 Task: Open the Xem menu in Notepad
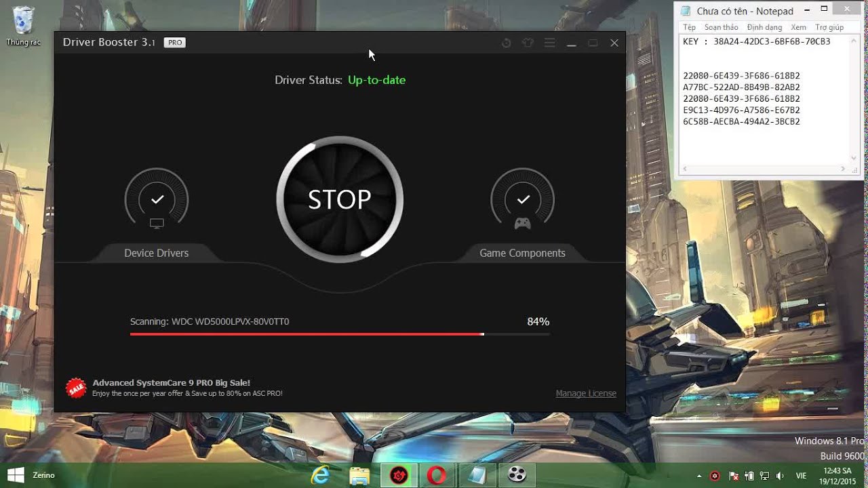coord(798,27)
